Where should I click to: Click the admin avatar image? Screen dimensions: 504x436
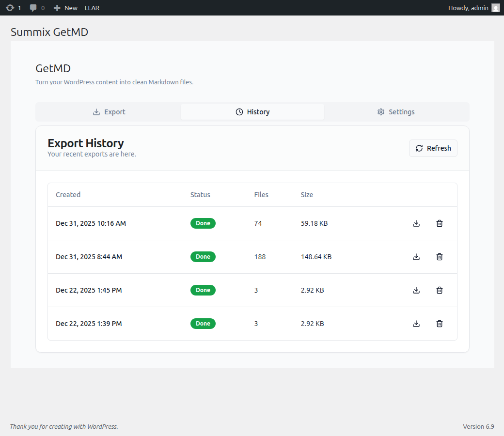tap(496, 8)
